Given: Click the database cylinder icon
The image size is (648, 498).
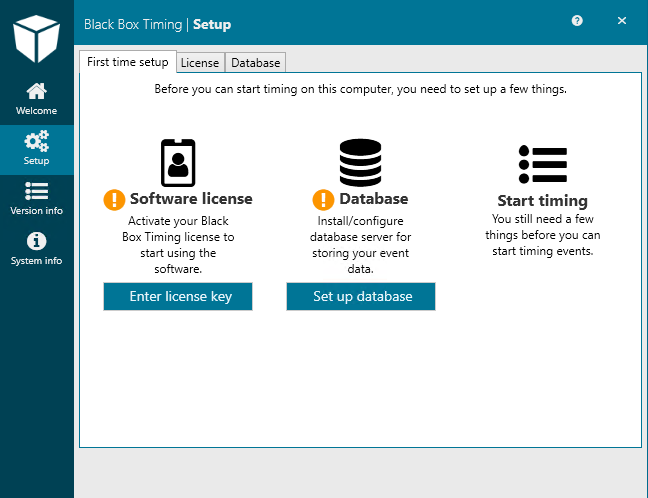Looking at the screenshot, I should point(360,162).
